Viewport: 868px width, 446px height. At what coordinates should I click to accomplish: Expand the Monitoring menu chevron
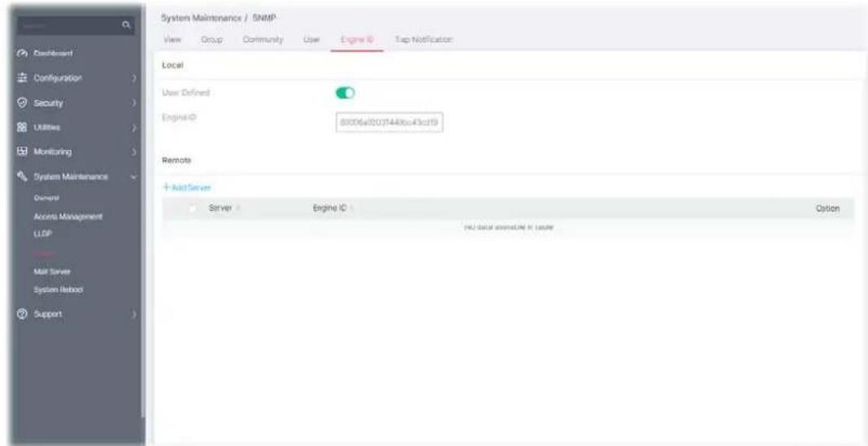133,152
